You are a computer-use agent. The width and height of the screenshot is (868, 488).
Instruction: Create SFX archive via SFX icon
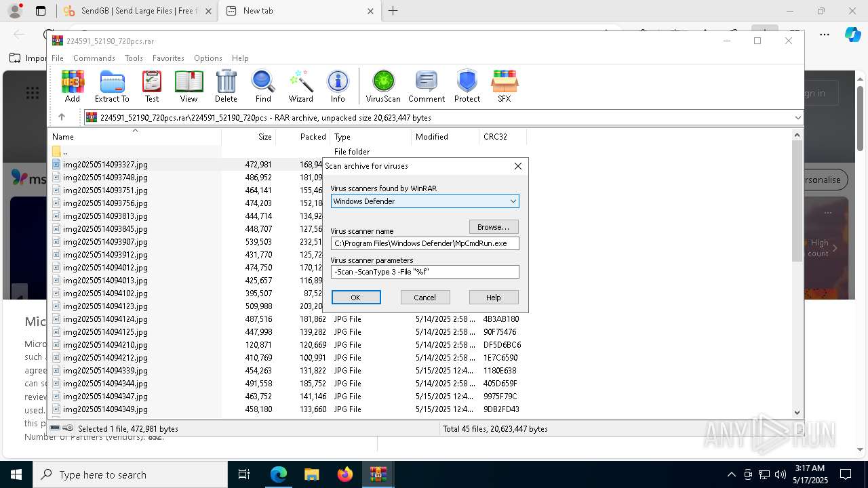coord(504,86)
